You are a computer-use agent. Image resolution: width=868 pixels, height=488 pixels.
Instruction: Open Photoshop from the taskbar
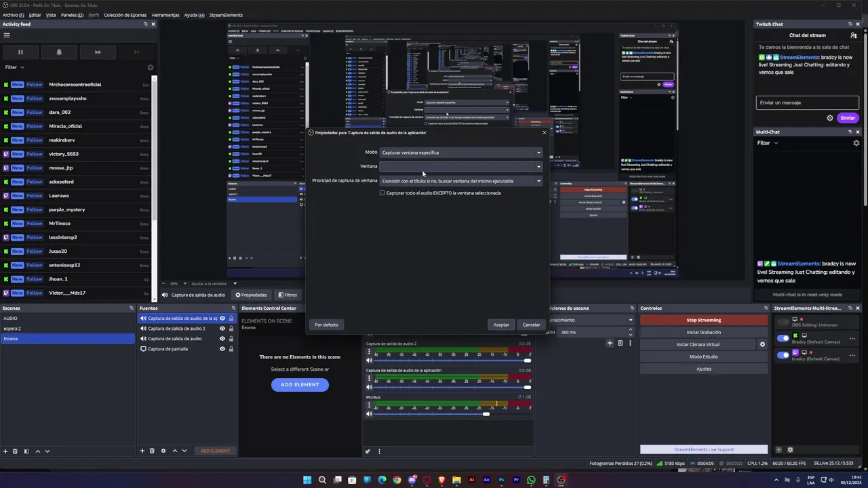[502, 480]
